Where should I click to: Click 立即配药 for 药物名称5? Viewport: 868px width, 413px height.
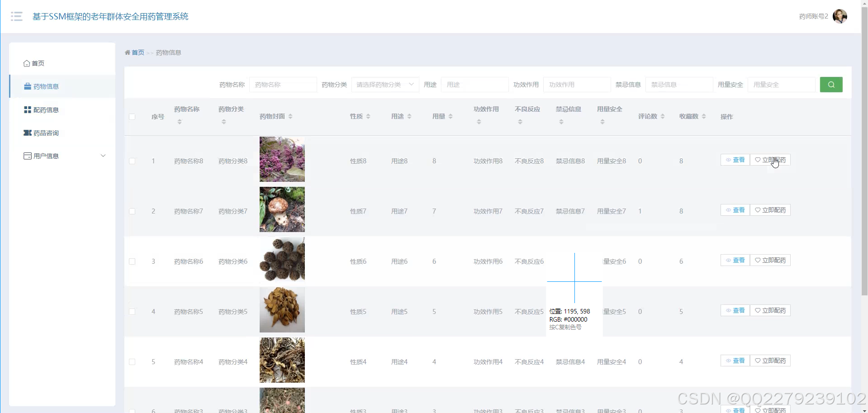(770, 310)
